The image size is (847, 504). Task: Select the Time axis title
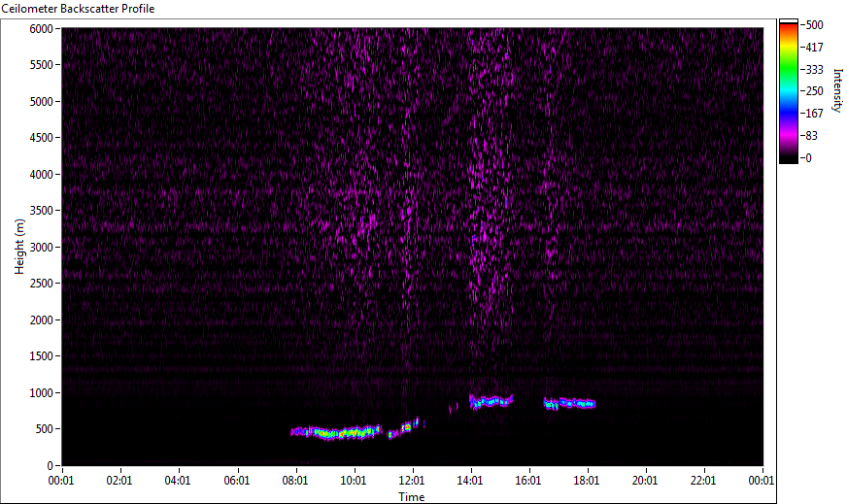(412, 497)
